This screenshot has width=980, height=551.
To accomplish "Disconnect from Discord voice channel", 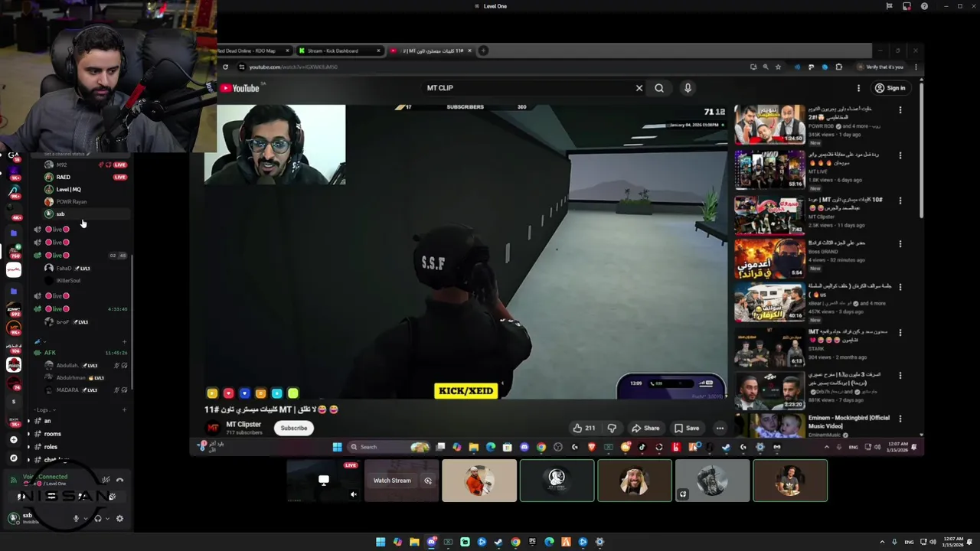I will click(x=119, y=480).
